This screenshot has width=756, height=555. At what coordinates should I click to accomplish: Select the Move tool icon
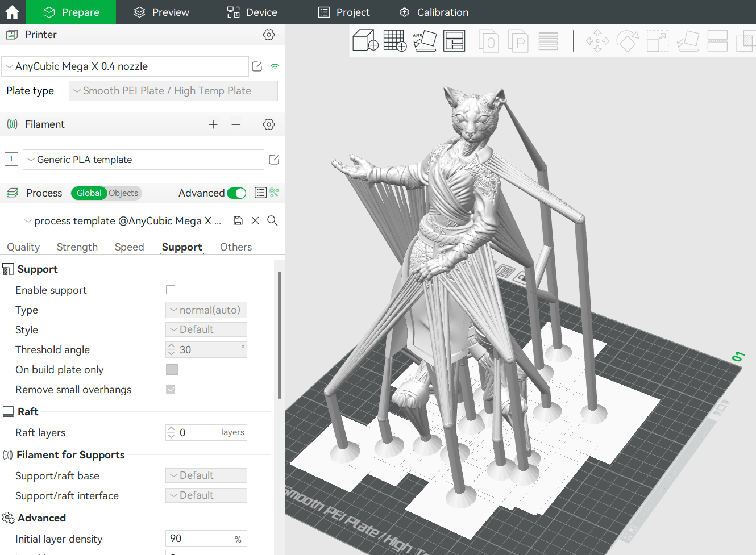tap(597, 41)
